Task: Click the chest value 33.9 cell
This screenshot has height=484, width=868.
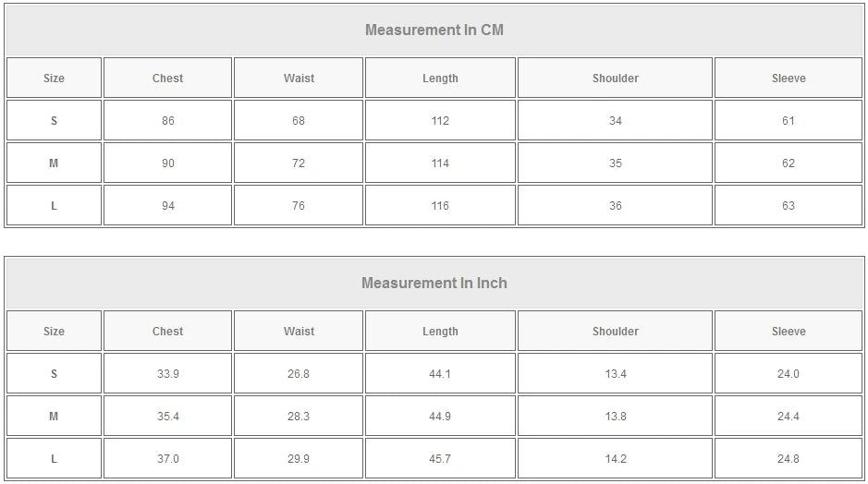Action: tap(167, 374)
